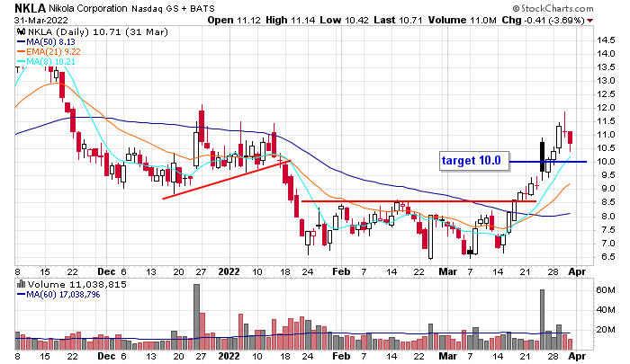Click the Mar label on upper date axis
The width and height of the screenshot is (630, 364).
(x=447, y=271)
